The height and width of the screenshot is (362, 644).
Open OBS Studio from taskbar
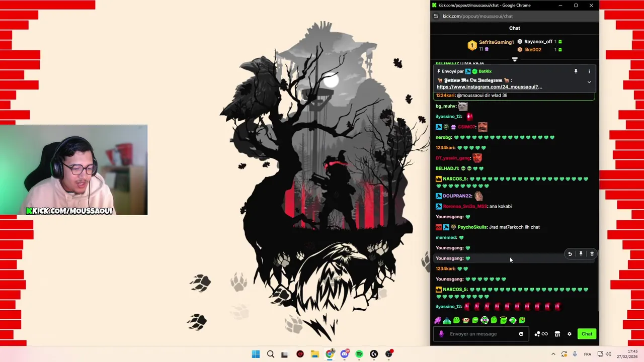coord(389,354)
